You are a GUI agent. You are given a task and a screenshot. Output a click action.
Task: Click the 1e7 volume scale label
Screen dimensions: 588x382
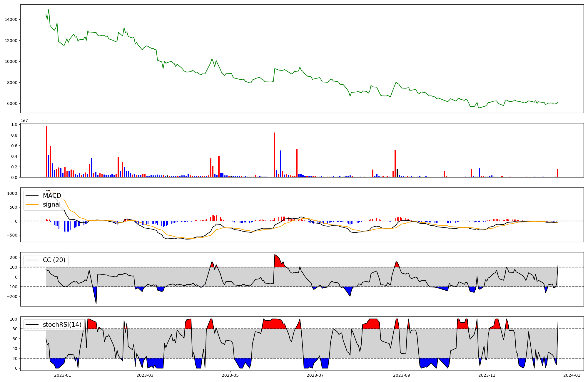24,120
